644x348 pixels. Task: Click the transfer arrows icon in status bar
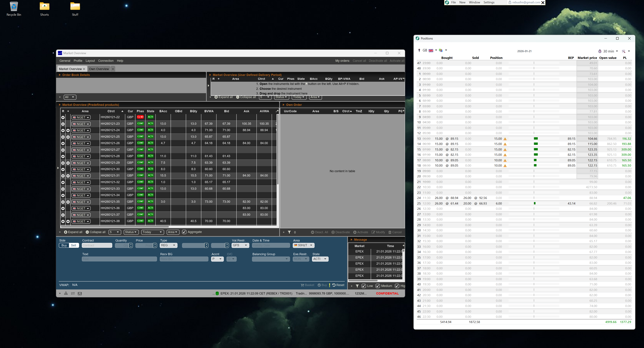tap(73, 293)
